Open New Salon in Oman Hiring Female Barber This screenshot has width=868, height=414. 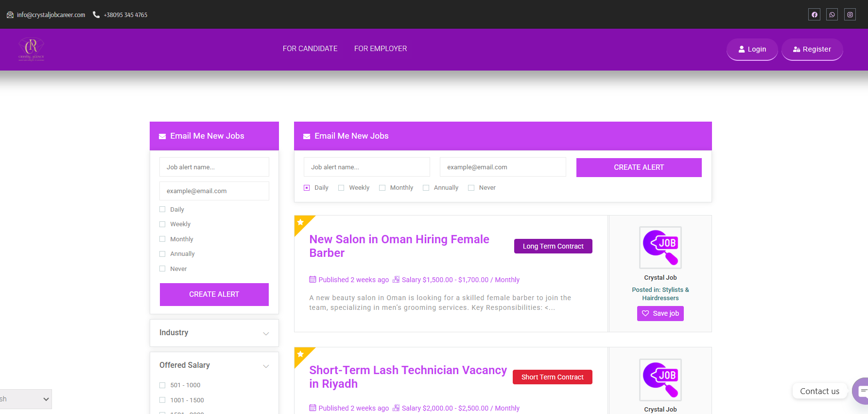[399, 246]
